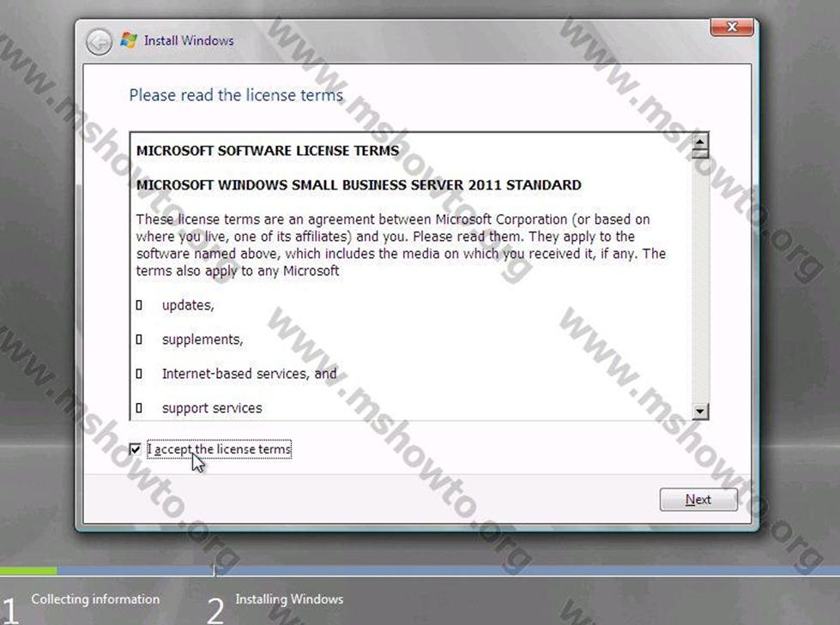The image size is (840, 625).
Task: Click 'Internet-based services, and' bullet item
Action: pos(249,374)
